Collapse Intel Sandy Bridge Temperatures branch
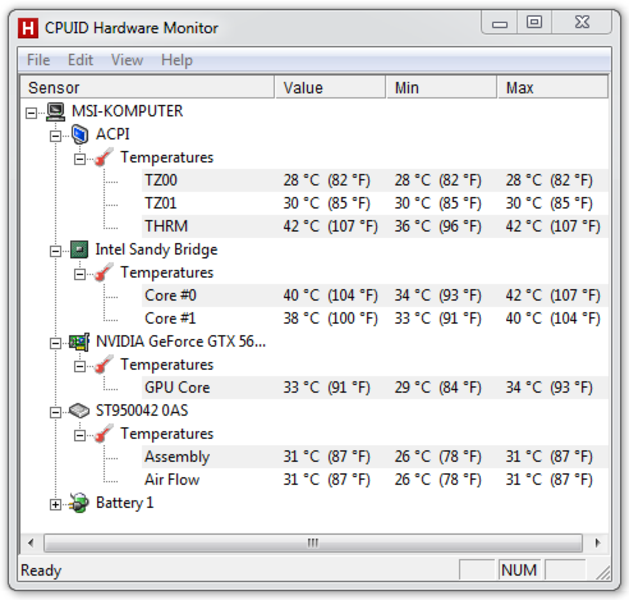 point(80,275)
